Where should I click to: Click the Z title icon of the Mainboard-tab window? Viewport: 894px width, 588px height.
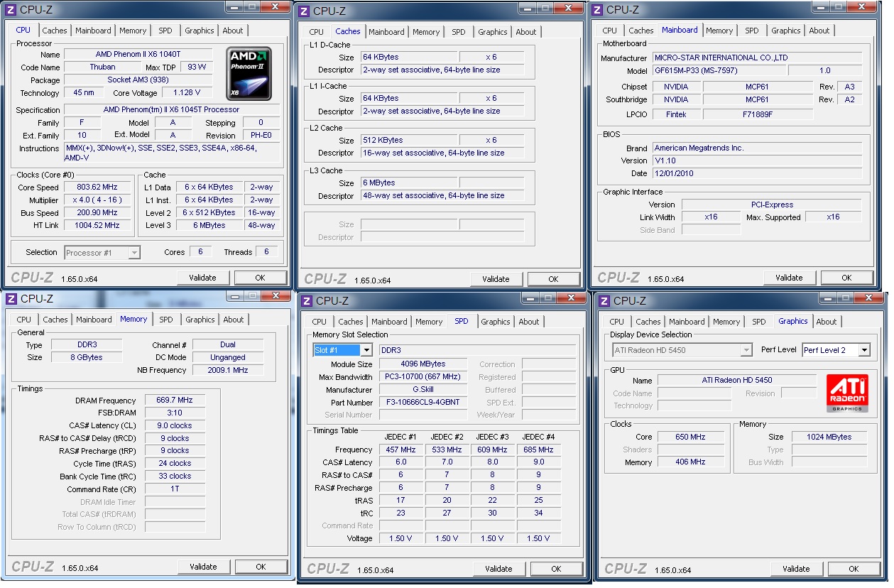coord(597,9)
